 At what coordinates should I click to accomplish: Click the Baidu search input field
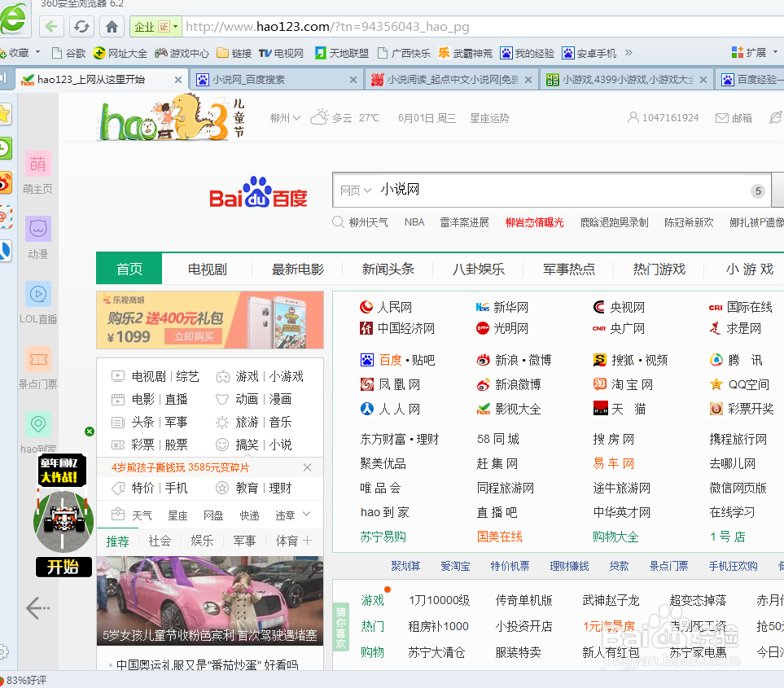click(552, 190)
